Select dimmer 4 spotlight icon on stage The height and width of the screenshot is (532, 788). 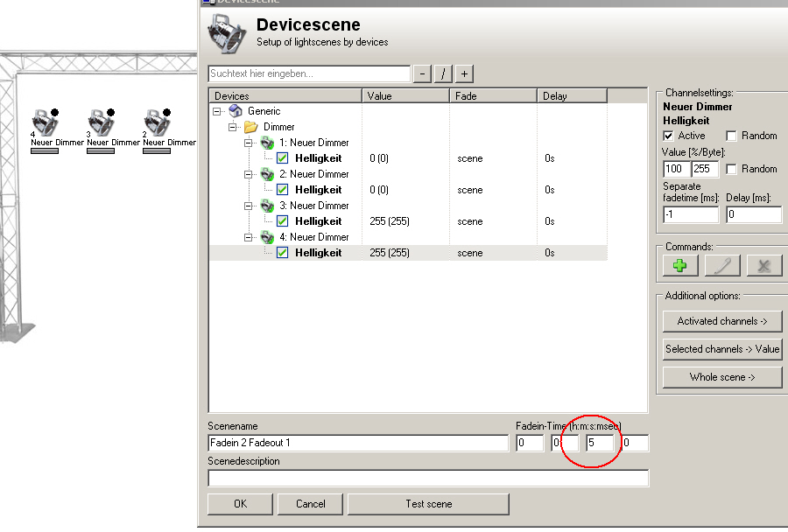[x=44, y=122]
